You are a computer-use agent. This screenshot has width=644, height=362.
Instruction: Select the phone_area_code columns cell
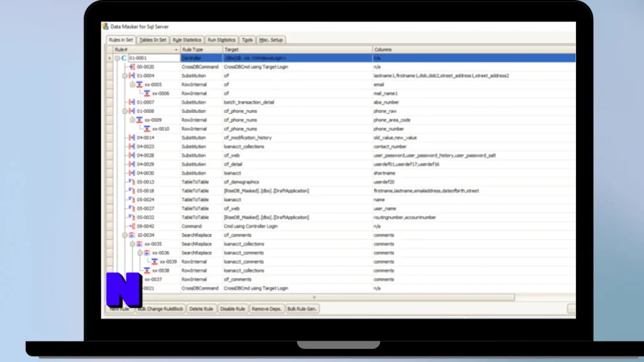tap(474, 120)
